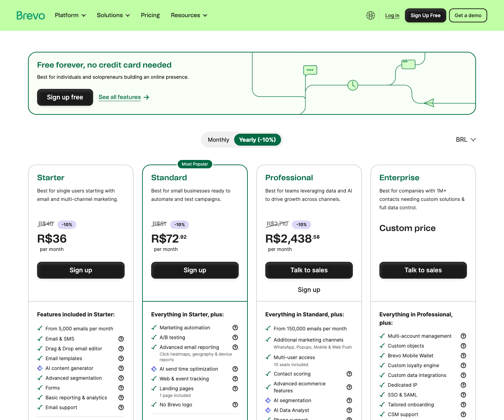Image resolution: width=504 pixels, height=420 pixels.
Task: Expand the Platform menu
Action: coord(70,15)
